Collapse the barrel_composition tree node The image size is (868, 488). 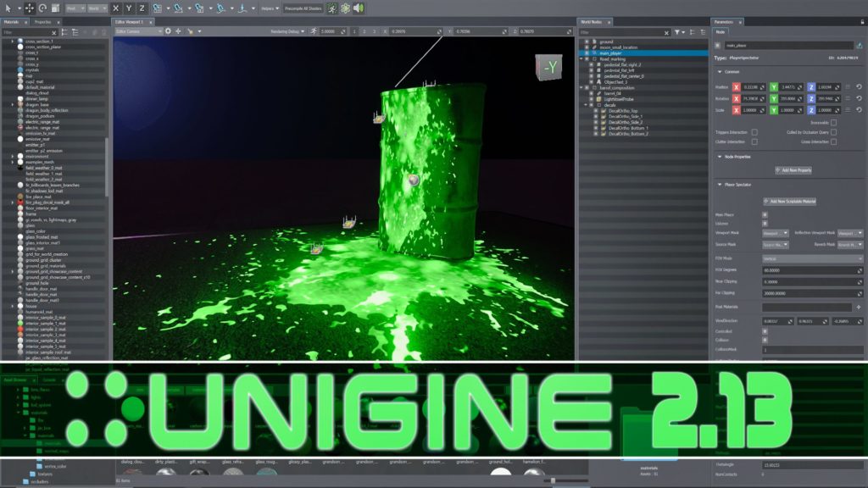tap(581, 87)
